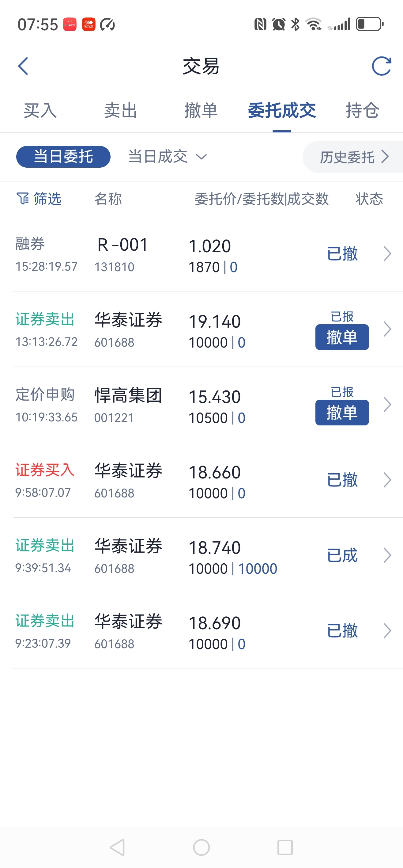Image resolution: width=403 pixels, height=868 pixels.
Task: Tap Android back navigation triangle
Action: point(118,847)
